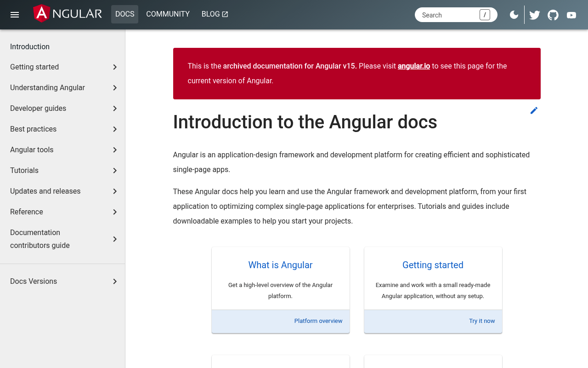Open the Docs Versions sidebar label
This screenshot has width=588, height=368.
click(34, 282)
